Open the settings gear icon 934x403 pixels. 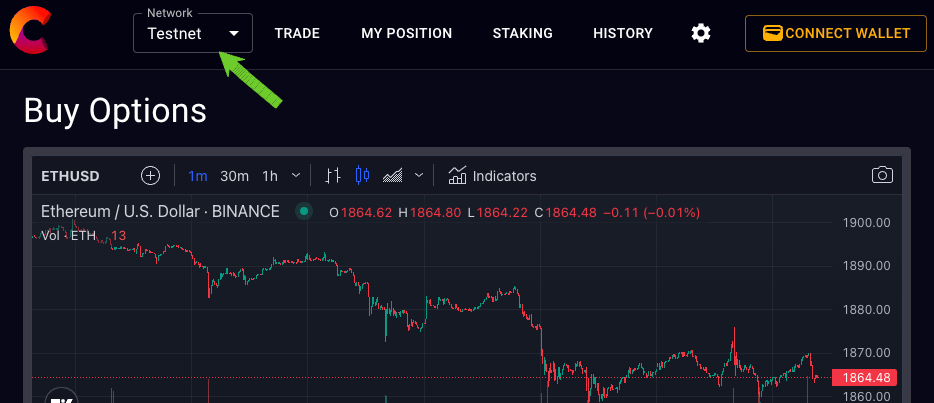tap(701, 33)
